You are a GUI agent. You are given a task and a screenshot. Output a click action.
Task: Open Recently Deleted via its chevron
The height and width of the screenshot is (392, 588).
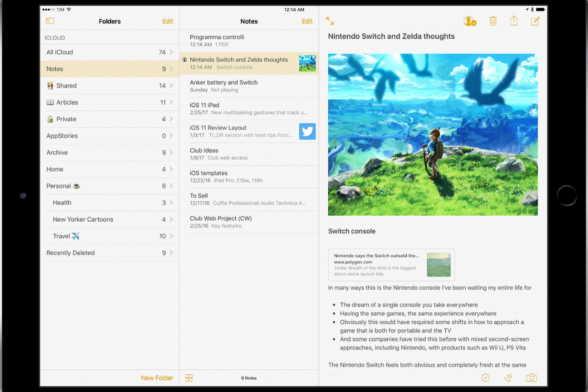coord(171,253)
